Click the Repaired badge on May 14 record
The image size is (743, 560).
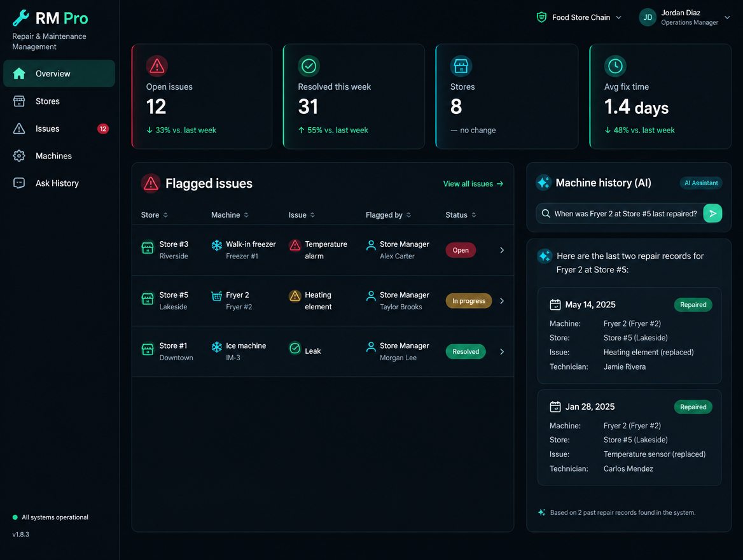coord(693,304)
